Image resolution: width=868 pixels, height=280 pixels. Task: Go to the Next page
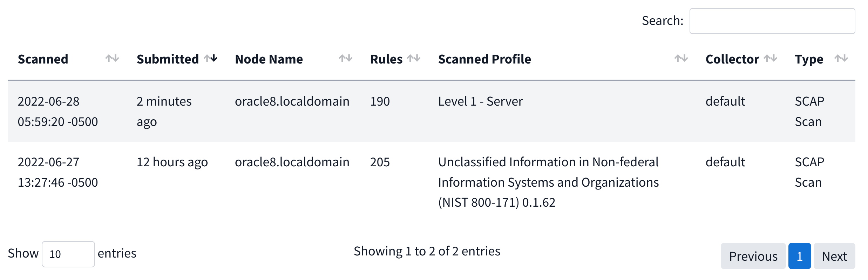pyautogui.click(x=834, y=256)
